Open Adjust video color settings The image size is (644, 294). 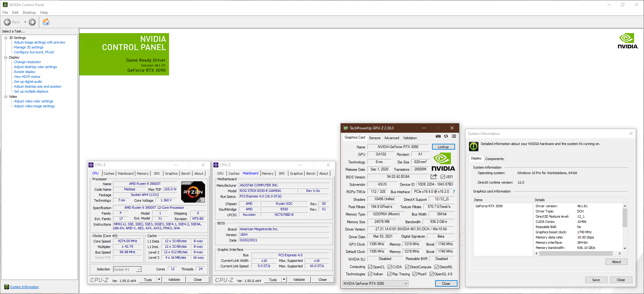point(34,101)
